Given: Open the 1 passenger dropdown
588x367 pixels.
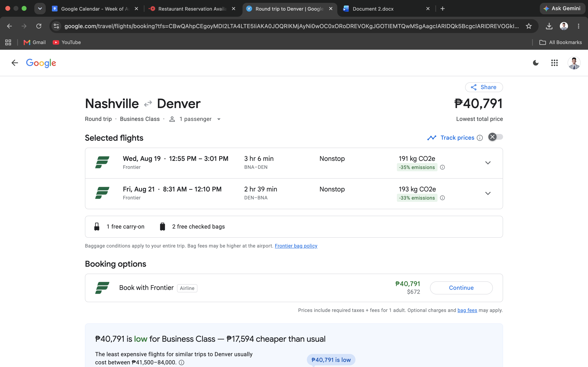Looking at the screenshot, I should pyautogui.click(x=195, y=119).
